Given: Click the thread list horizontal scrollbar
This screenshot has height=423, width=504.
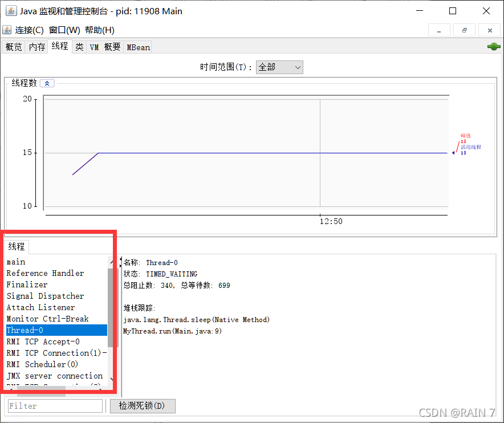Looking at the screenshot, I should pos(41,391).
